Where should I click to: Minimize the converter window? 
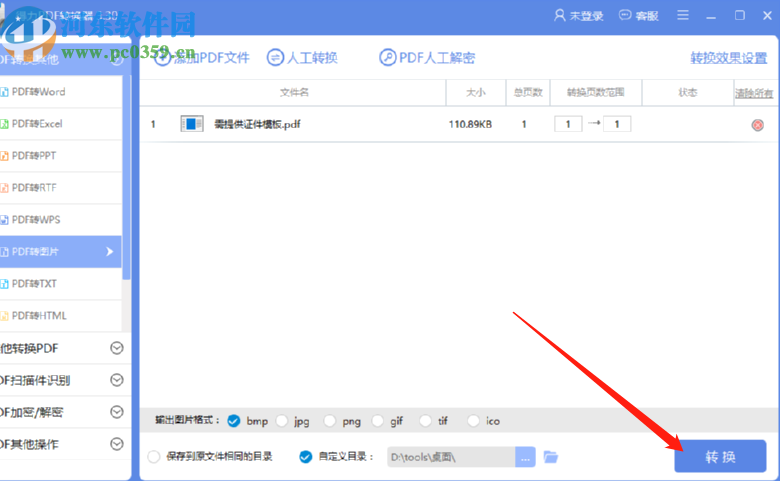[711, 16]
